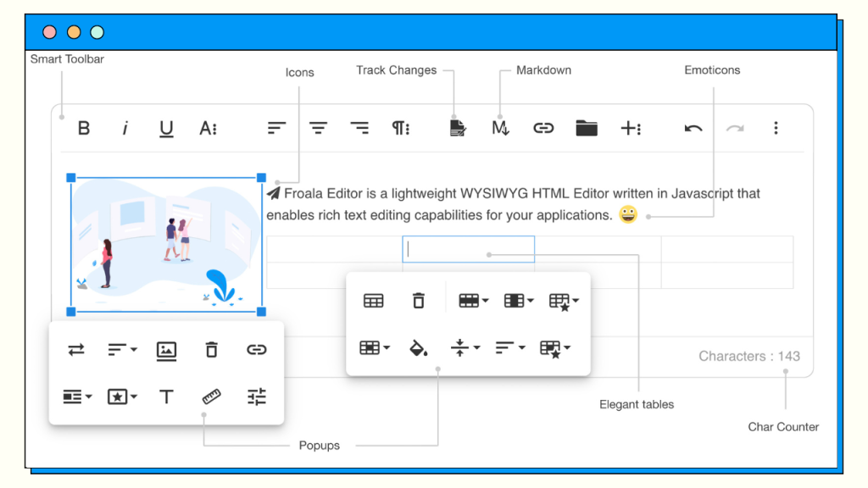868x488 pixels.
Task: Select the Track Changes icon
Action: 459,128
